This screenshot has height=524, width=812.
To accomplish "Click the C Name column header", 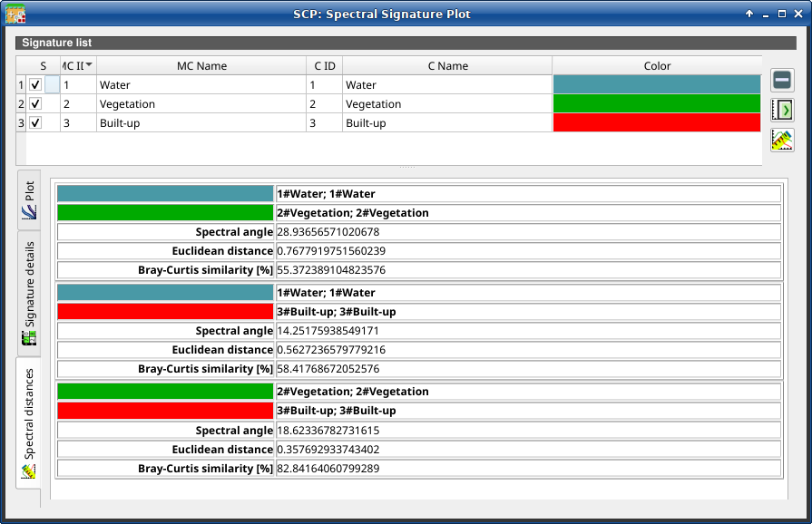I will [x=447, y=65].
